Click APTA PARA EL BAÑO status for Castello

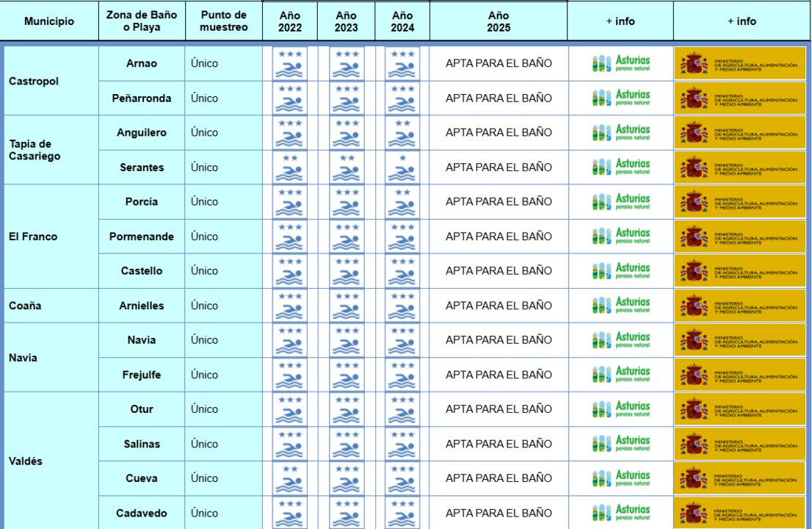[x=499, y=271]
